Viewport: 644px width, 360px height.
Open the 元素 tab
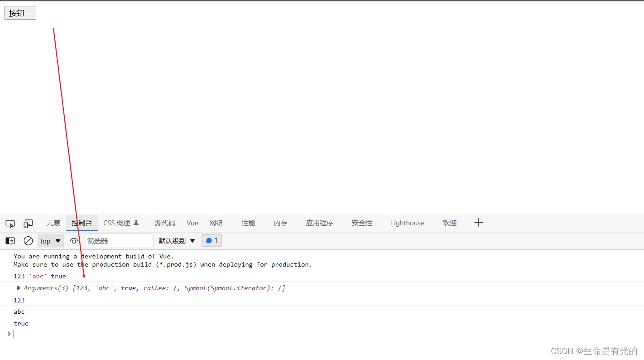[53, 223]
